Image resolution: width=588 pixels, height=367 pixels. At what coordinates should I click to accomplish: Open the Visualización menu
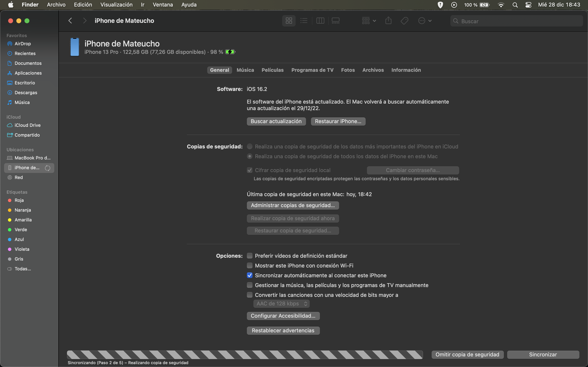[116, 5]
